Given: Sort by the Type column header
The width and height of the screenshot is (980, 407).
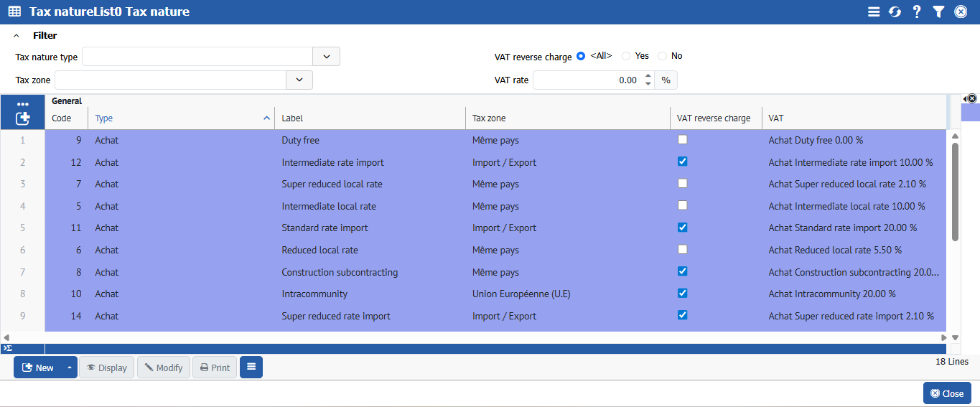Looking at the screenshot, I should point(179,118).
